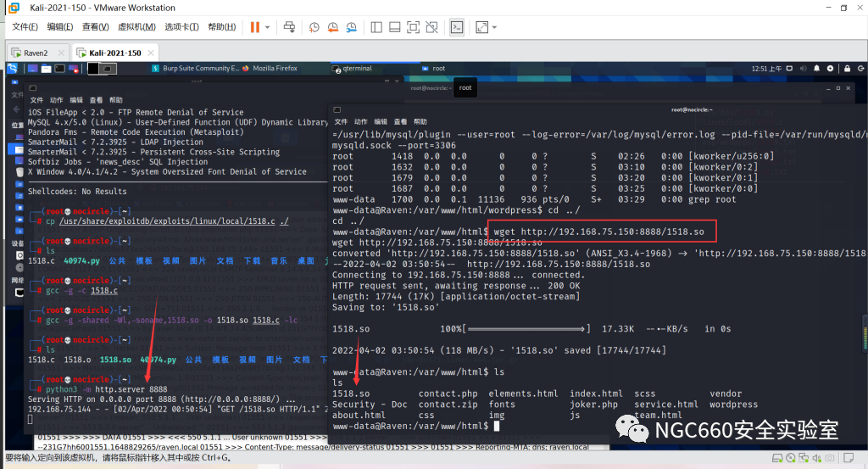The image size is (868, 469).
Task: Toggle the thumbnail bar view icon
Action: pyautogui.click(x=395, y=27)
